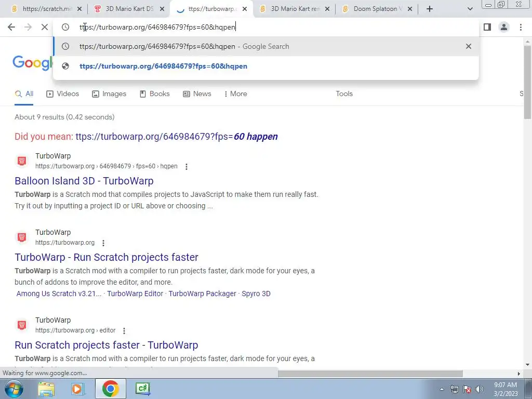Image resolution: width=532 pixels, height=399 pixels.
Task: Open Windows Explorer from the taskbar
Action: (x=46, y=389)
